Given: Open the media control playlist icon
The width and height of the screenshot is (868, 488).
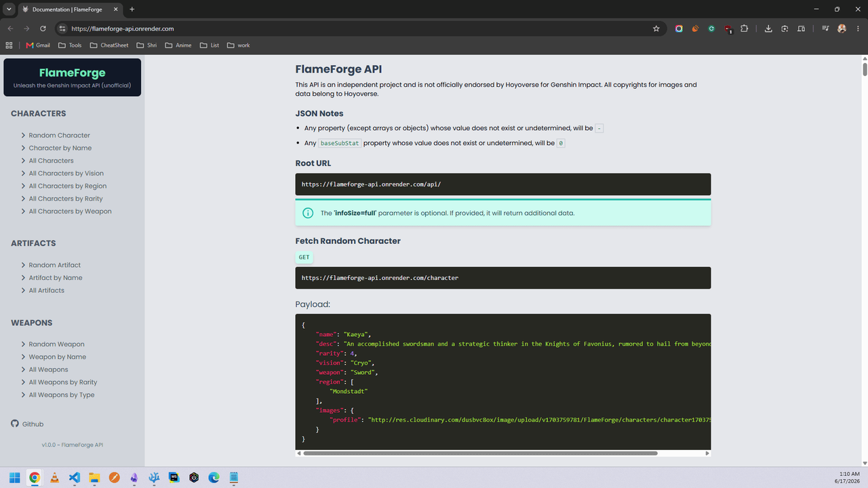Looking at the screenshot, I should 825,28.
